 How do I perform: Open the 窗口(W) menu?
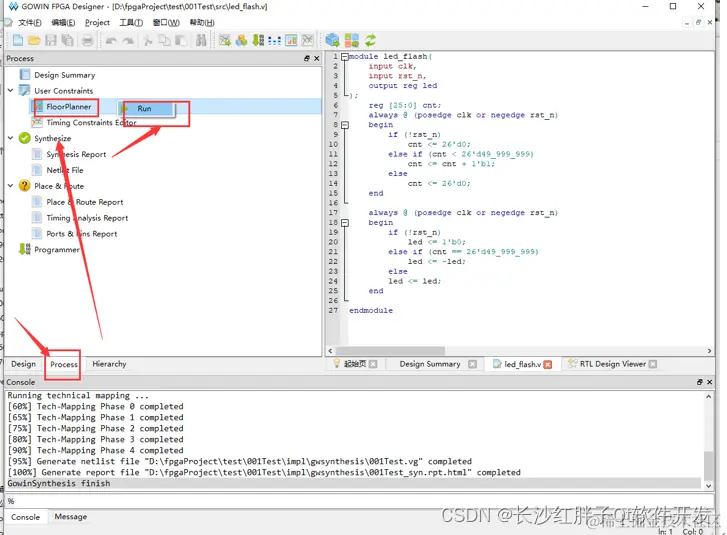click(x=166, y=22)
